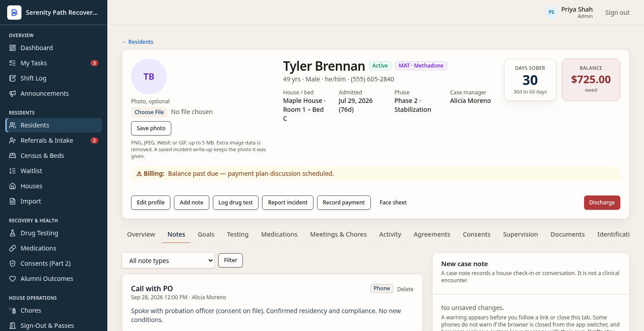
Task: Click the Save photo button
Action: pos(151,128)
